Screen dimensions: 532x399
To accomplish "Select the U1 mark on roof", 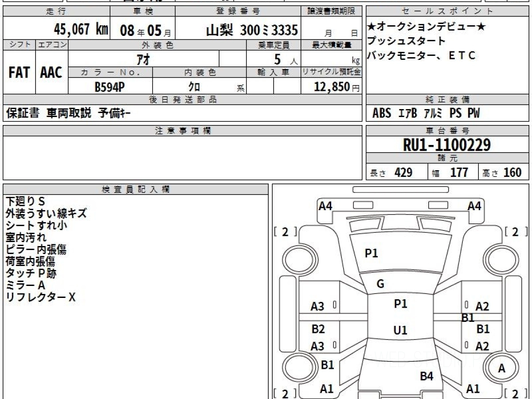I will pos(400,330).
